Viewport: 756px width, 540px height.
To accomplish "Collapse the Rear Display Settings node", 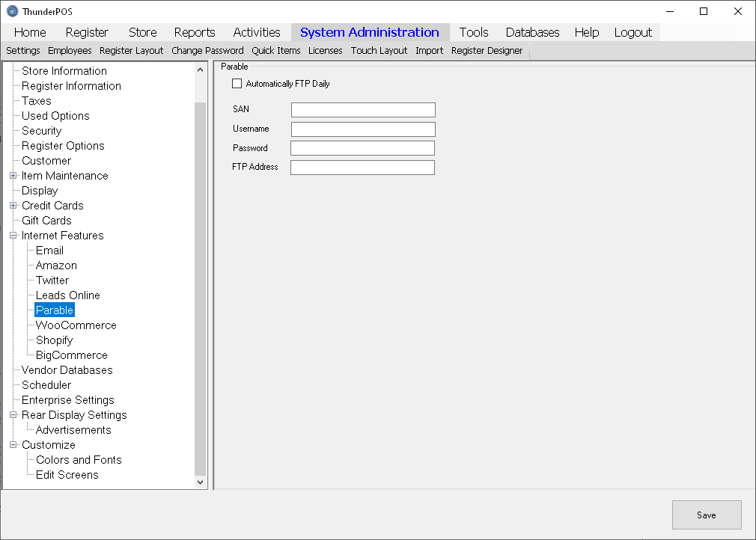I will pyautogui.click(x=13, y=415).
